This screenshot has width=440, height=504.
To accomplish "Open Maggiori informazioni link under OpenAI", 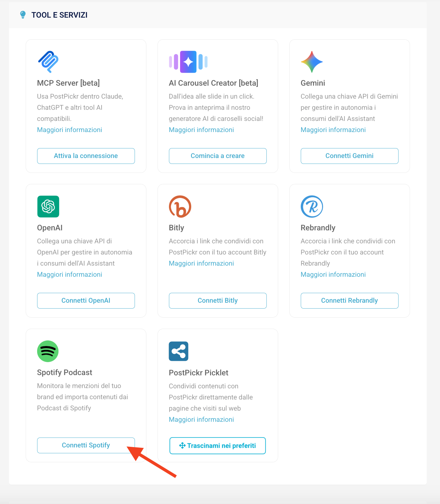I will pos(70,275).
